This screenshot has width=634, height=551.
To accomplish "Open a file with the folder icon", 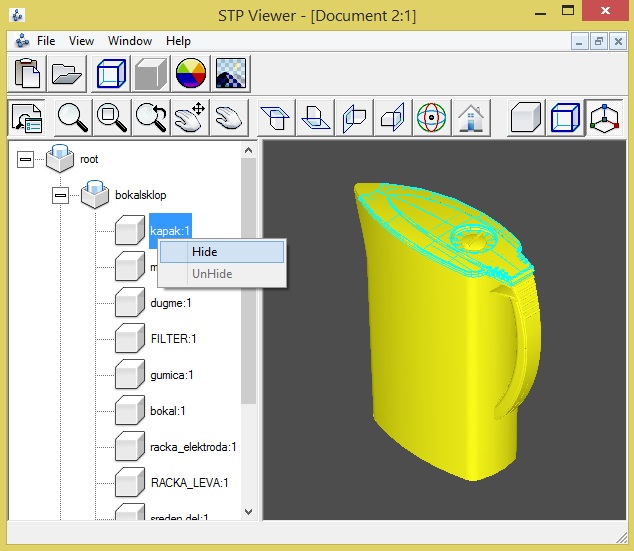I will point(67,74).
